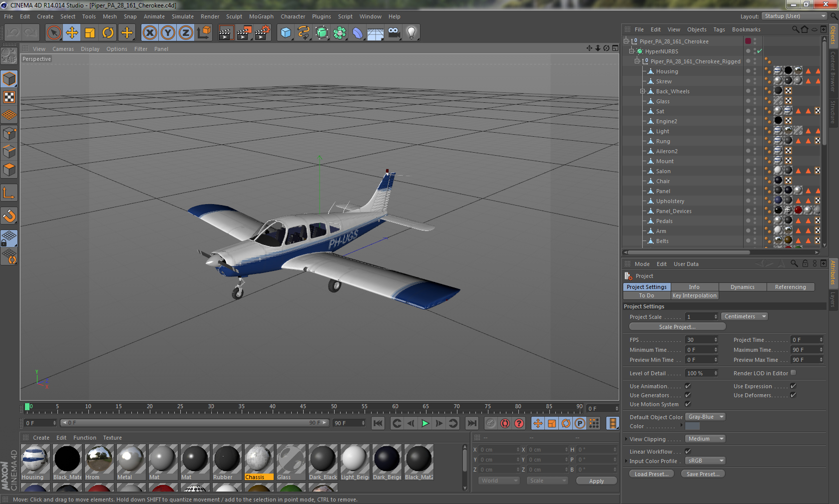
Task: Click Apply coordinates button
Action: (596, 481)
